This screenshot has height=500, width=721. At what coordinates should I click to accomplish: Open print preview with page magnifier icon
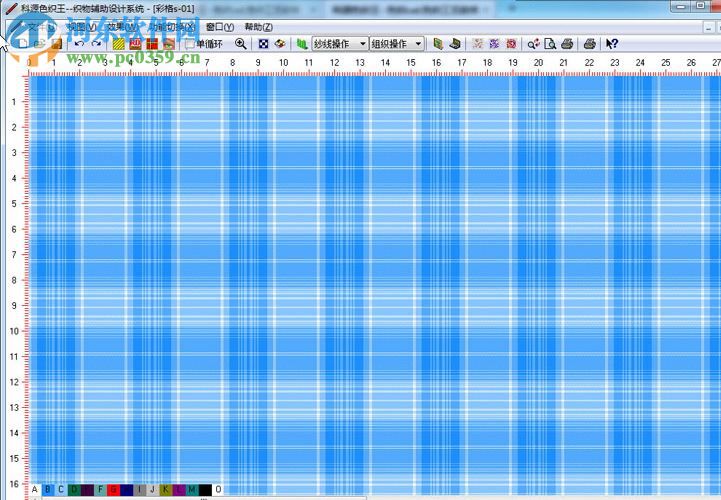click(x=550, y=44)
